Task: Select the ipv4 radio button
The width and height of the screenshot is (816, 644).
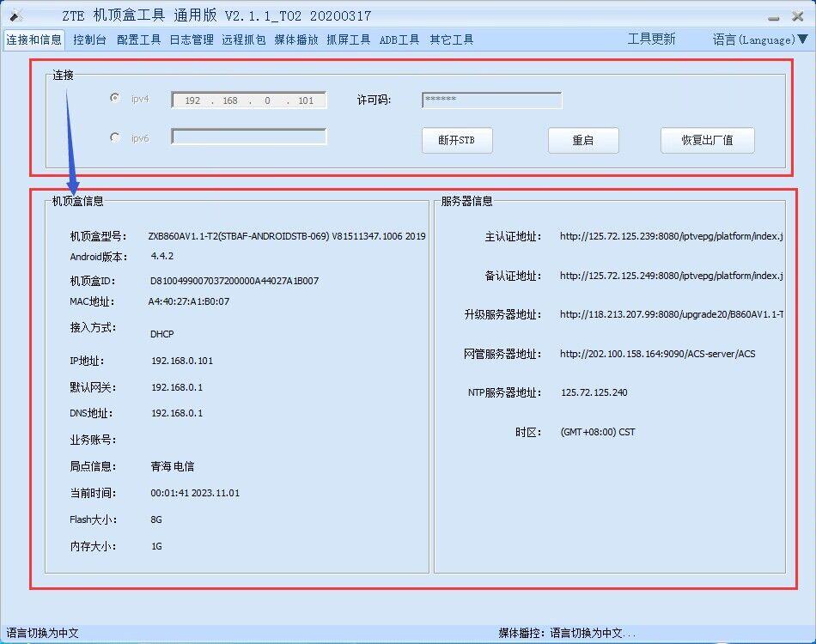Action: click(115, 98)
